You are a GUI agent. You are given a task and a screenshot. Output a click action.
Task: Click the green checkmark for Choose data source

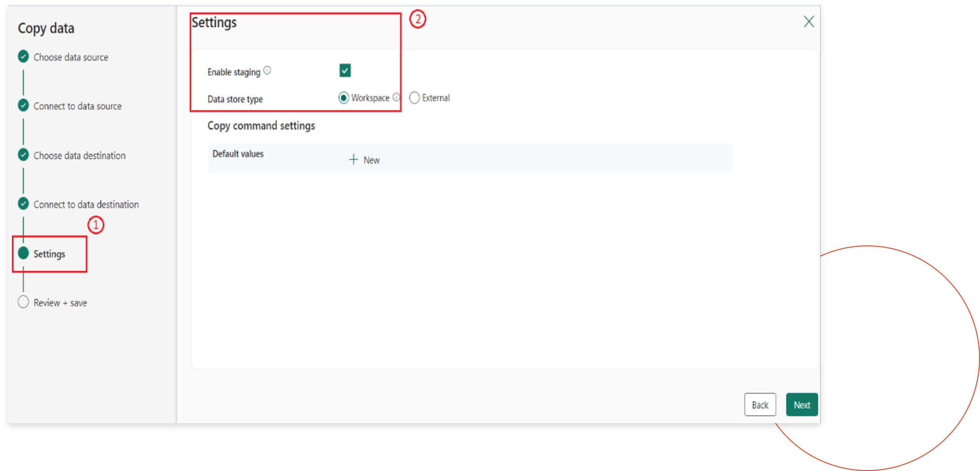coord(23,56)
